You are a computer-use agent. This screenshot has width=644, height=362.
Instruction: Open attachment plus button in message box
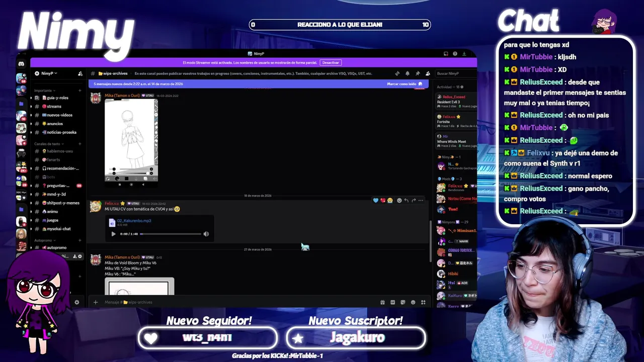(x=96, y=302)
